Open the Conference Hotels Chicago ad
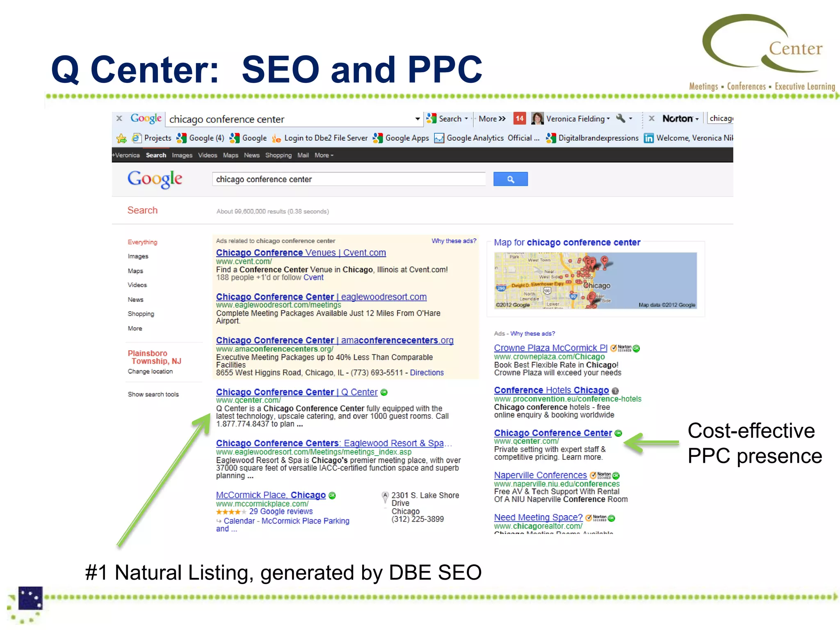The height and width of the screenshot is (630, 840). (551, 390)
